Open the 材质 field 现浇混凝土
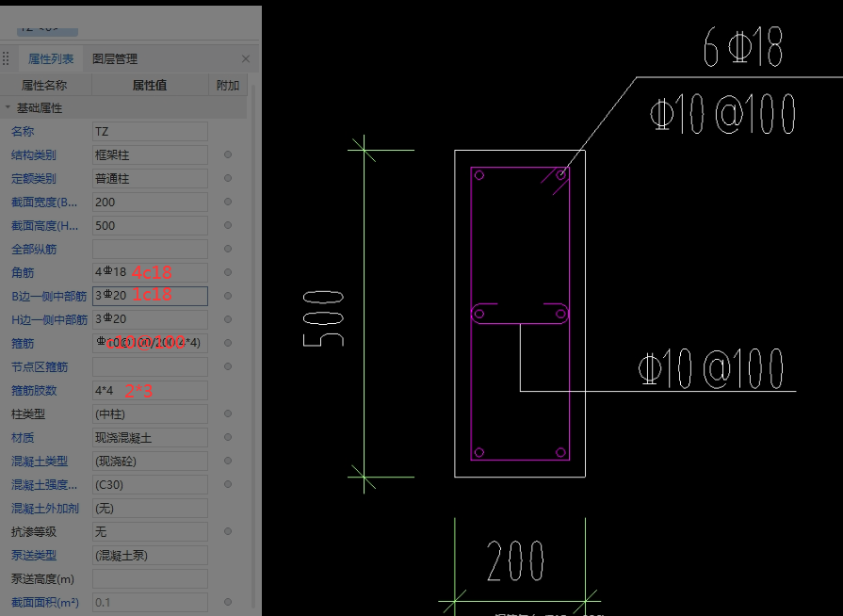The width and height of the screenshot is (843, 616). tap(150, 438)
